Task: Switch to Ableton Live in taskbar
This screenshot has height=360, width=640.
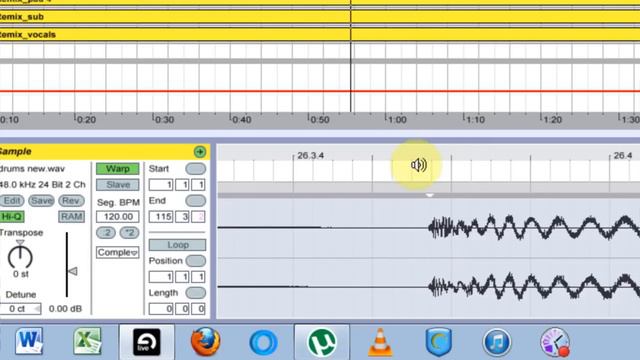Action: coord(147,342)
